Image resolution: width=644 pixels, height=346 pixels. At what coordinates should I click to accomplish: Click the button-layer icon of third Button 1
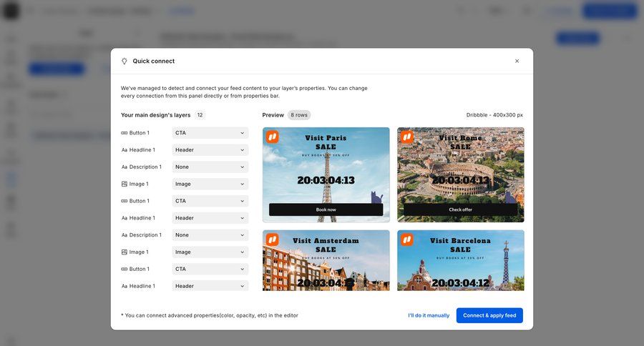click(124, 270)
